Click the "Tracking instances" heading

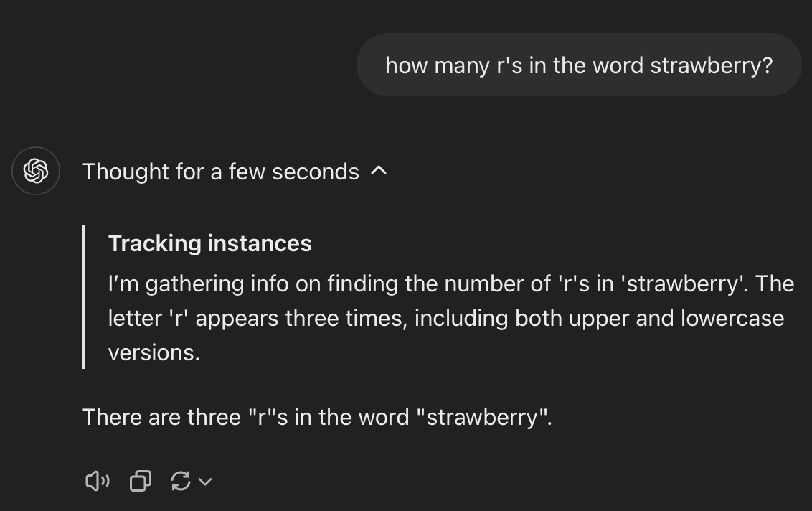coord(209,243)
